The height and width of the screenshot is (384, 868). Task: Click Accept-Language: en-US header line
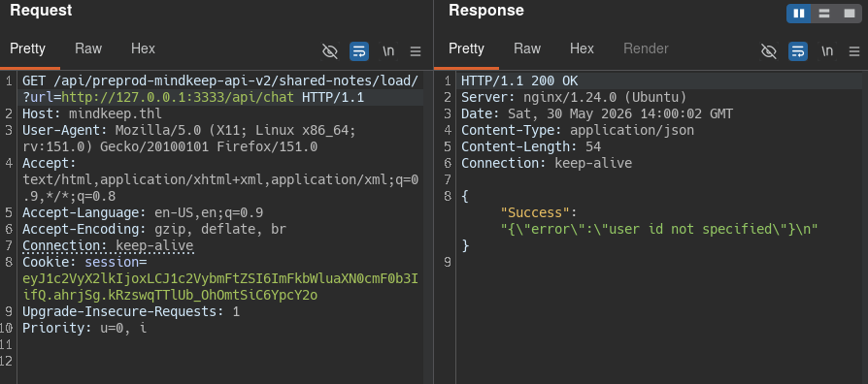[143, 212]
